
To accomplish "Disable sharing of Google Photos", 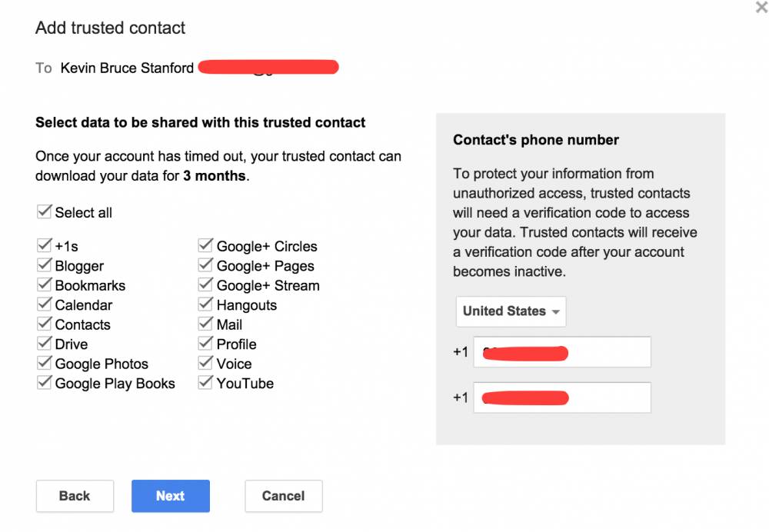I will [44, 362].
